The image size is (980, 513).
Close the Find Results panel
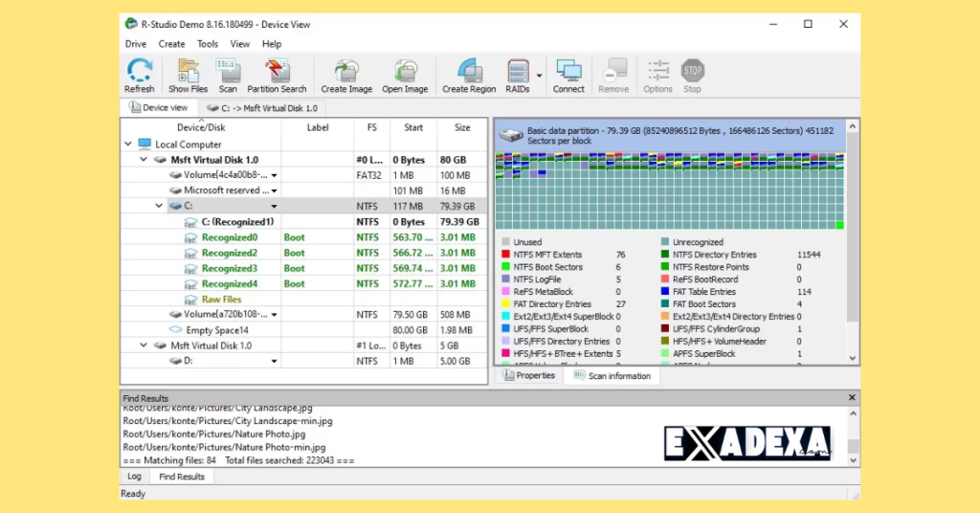pos(852,397)
